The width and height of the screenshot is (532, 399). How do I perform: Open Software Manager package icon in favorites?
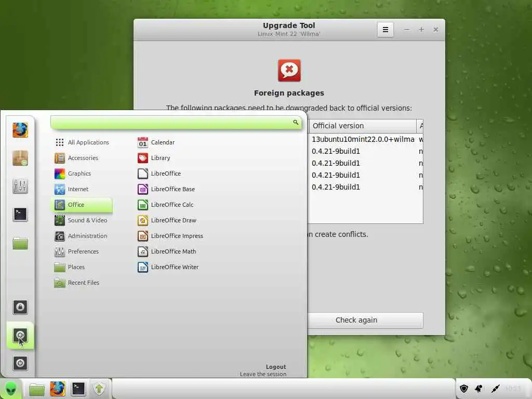coord(20,158)
